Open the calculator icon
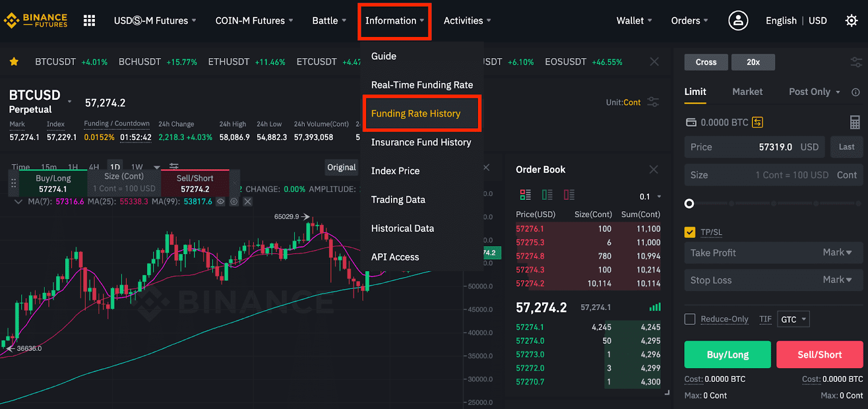The image size is (868, 409). (x=855, y=122)
